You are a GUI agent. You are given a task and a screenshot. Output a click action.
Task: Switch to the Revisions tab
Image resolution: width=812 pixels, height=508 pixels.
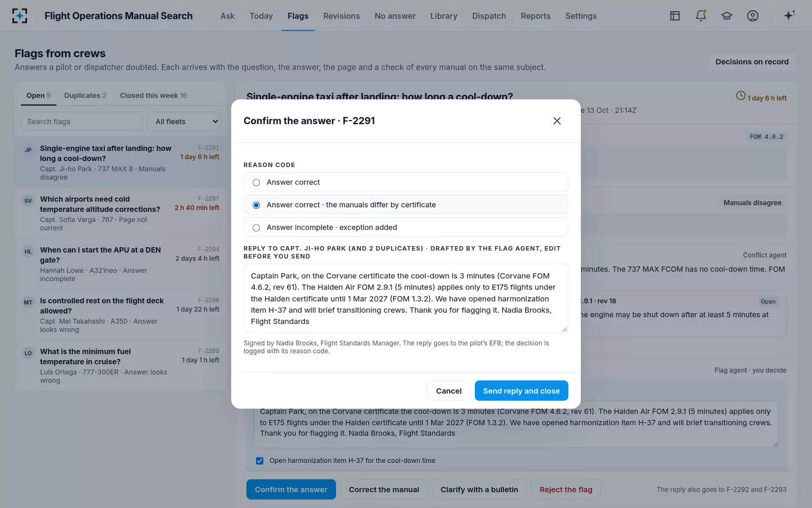tap(341, 16)
